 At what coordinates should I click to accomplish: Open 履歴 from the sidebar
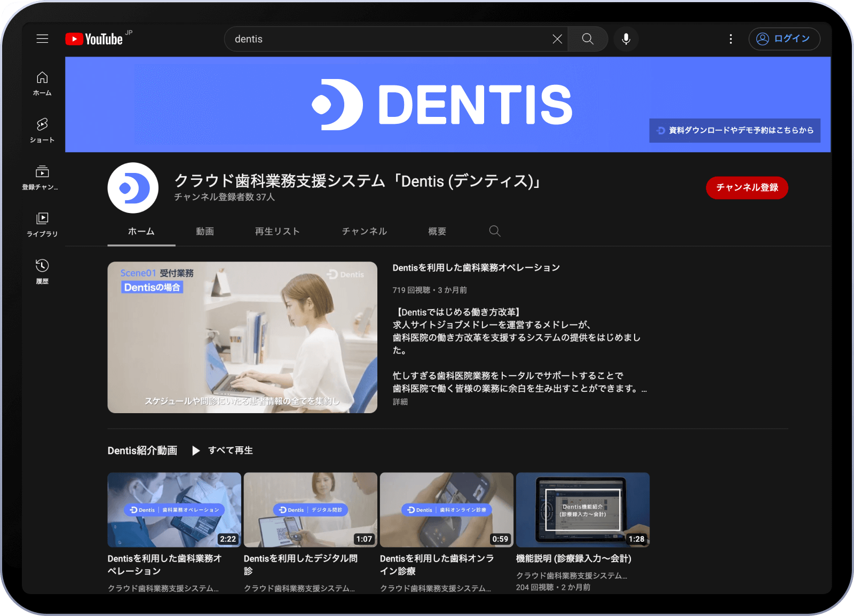42,270
